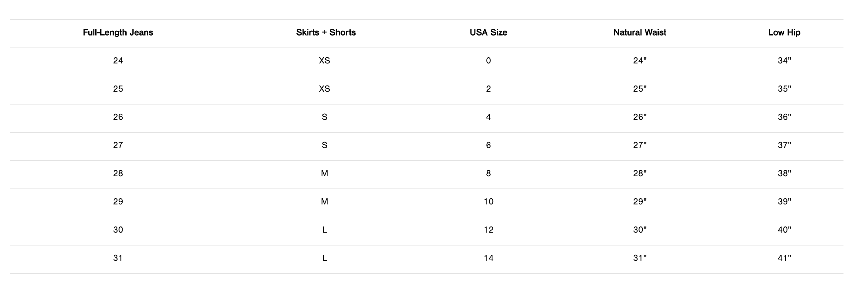The height and width of the screenshot is (293, 868).
Task: Click the 41" Low Hip value
Action: [x=784, y=258]
